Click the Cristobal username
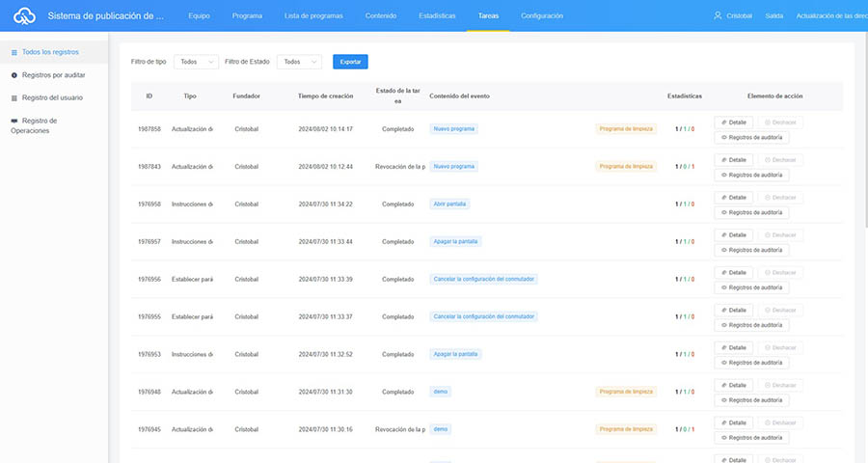The image size is (868, 463). (739, 15)
